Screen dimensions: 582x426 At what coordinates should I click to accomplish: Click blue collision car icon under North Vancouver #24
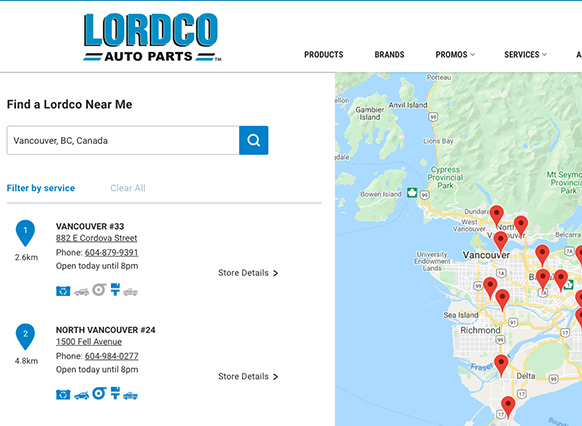pos(81,396)
